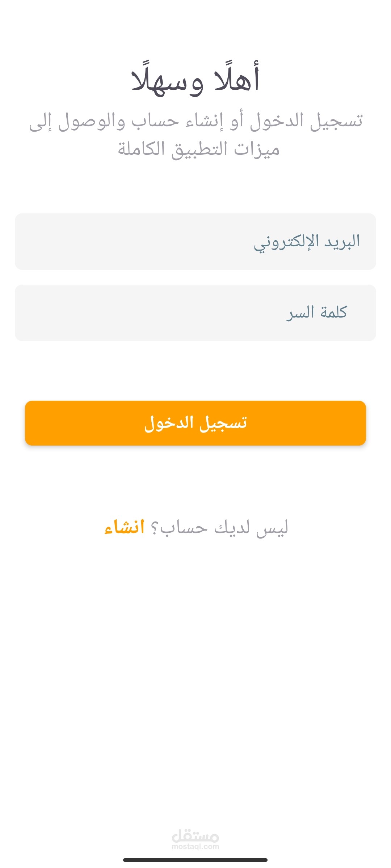Viewport: 391px width, 868px height.
Task: Click the أهلًا وسهلًا welcome heading
Action: click(x=195, y=80)
